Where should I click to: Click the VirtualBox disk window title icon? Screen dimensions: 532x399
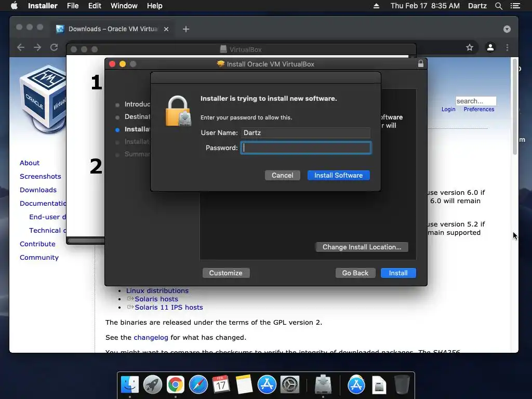223,49
